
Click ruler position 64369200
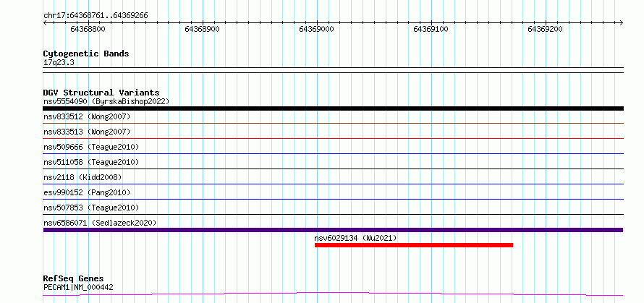tap(545, 29)
